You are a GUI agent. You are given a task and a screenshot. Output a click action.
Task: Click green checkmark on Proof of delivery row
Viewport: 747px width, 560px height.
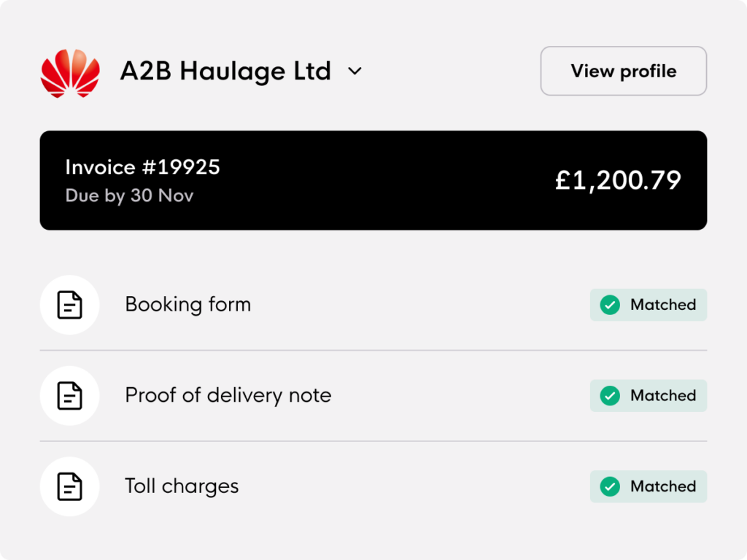pyautogui.click(x=610, y=396)
